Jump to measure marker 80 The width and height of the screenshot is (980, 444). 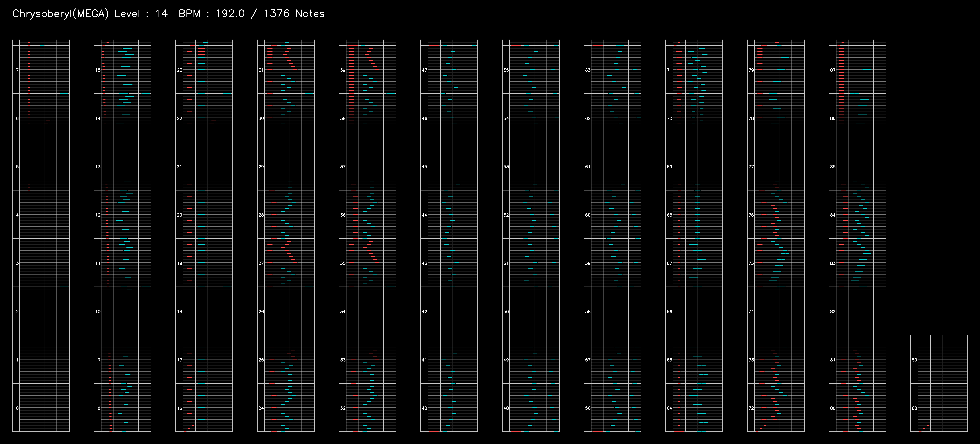point(833,408)
